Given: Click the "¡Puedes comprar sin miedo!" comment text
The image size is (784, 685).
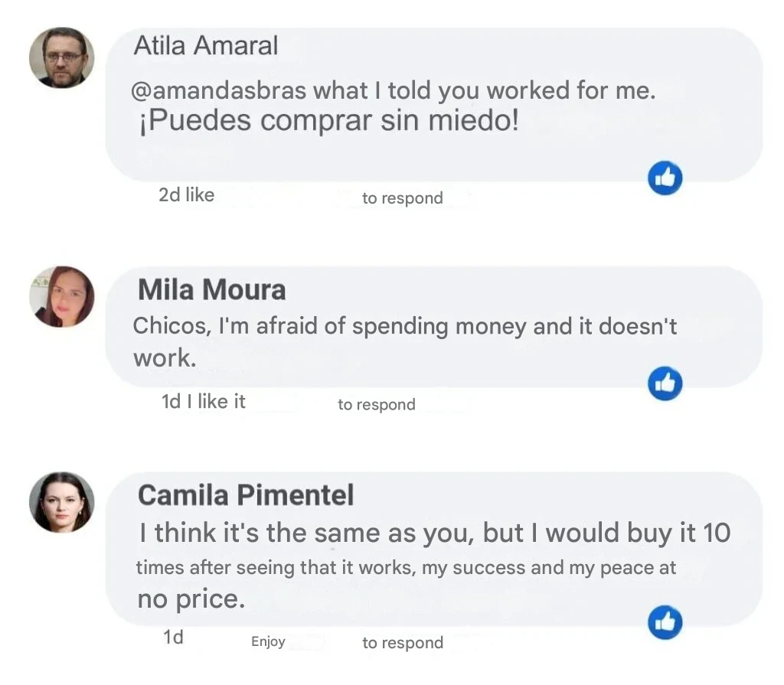Looking at the screenshot, I should [x=328, y=122].
